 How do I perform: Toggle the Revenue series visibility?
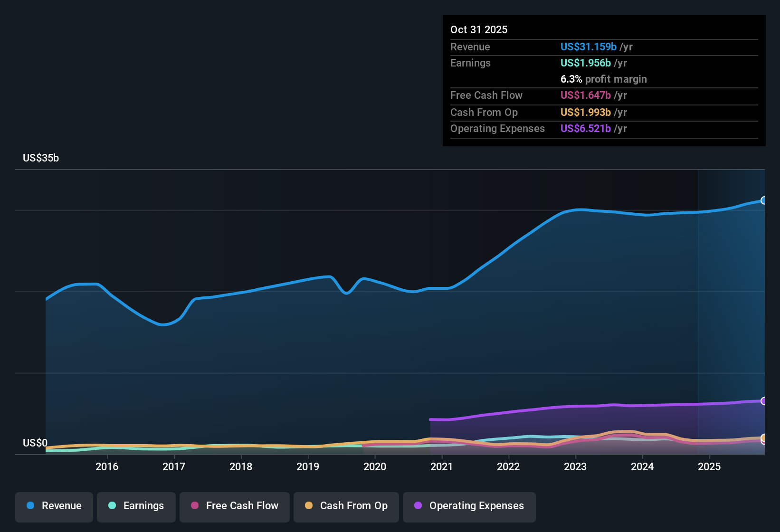54,506
